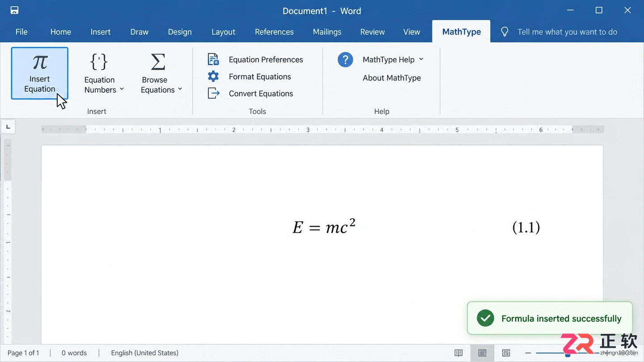Open the File tab

click(x=21, y=32)
